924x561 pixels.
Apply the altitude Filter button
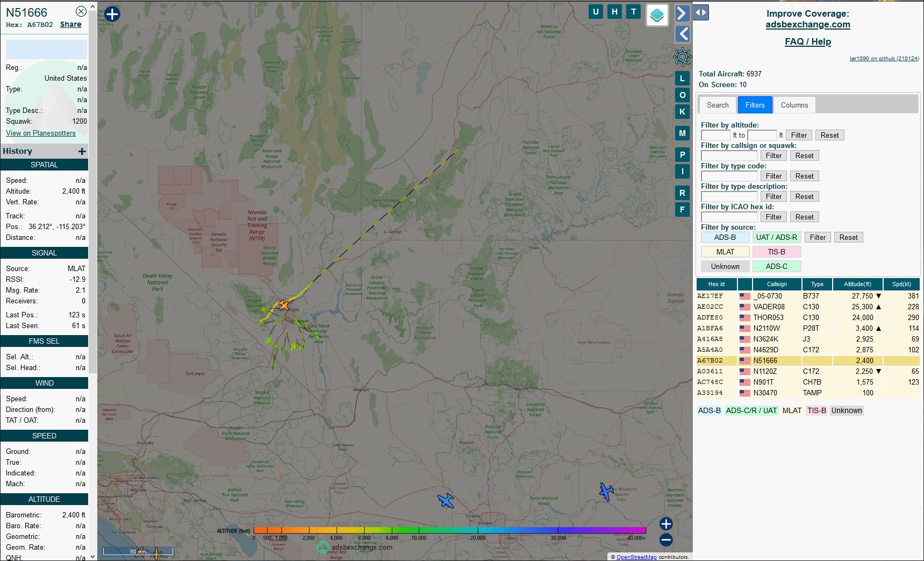click(799, 135)
